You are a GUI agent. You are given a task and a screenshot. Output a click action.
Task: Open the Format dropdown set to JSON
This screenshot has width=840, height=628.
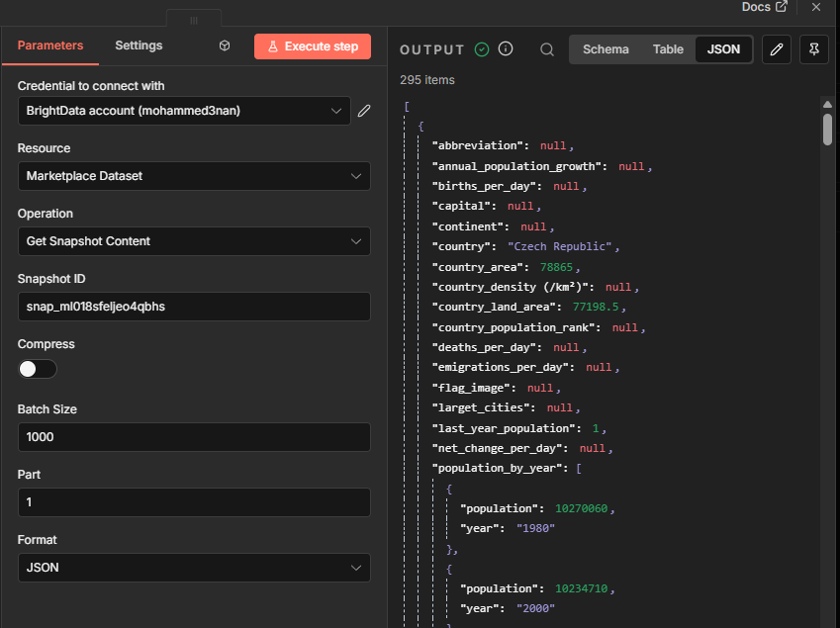(x=194, y=568)
